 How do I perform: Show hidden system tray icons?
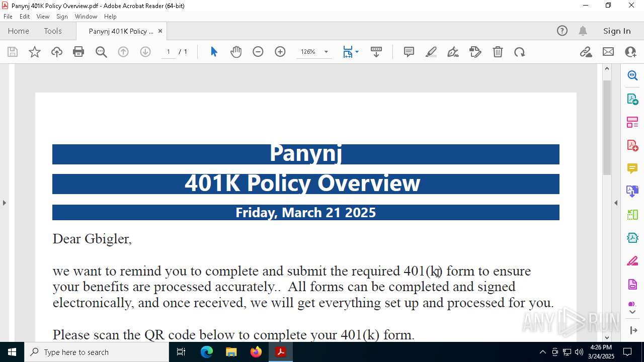point(542,352)
